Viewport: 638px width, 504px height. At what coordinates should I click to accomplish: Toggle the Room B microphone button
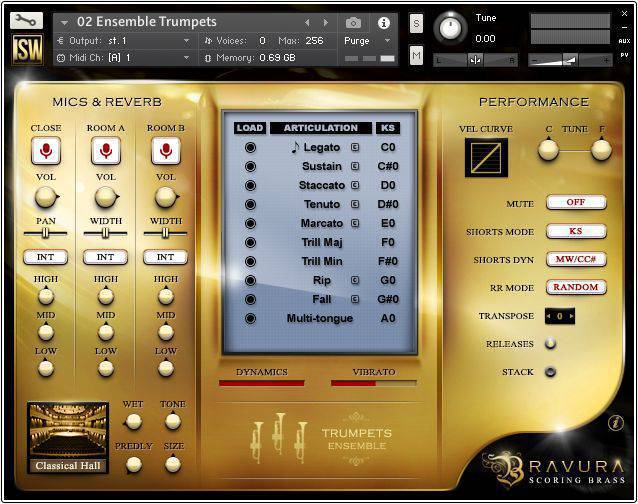165,151
